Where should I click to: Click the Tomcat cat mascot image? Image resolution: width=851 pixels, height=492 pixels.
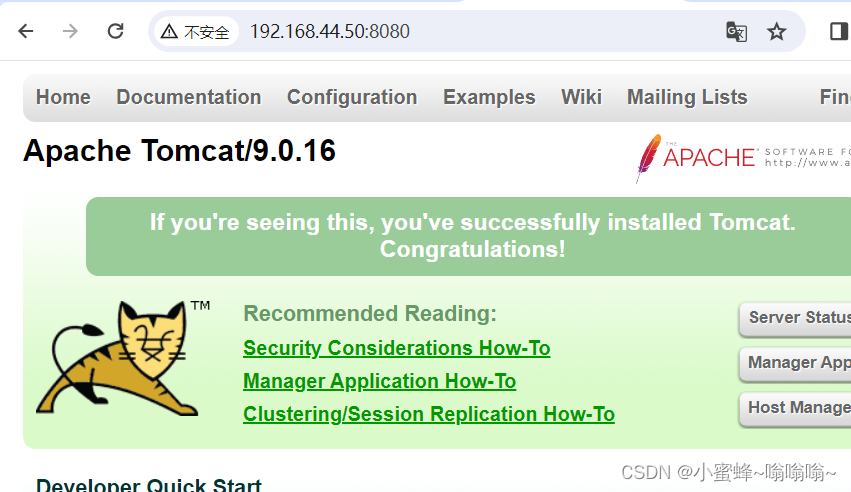click(124, 359)
